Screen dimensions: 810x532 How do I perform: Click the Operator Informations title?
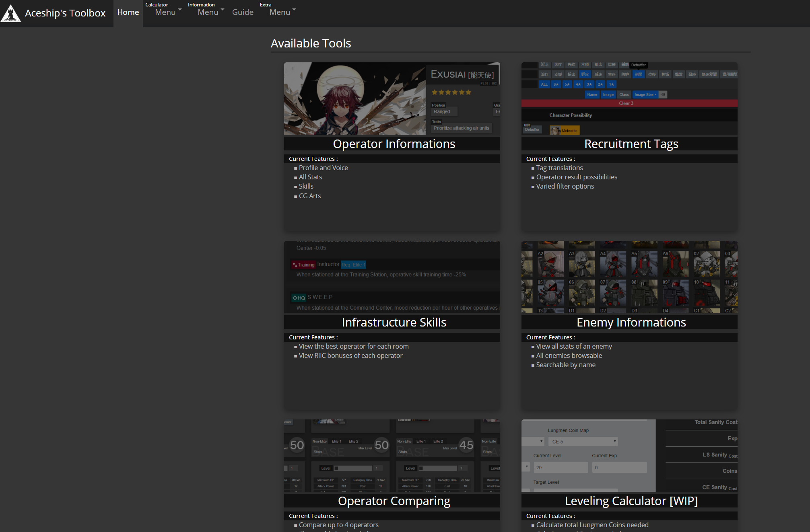(394, 144)
